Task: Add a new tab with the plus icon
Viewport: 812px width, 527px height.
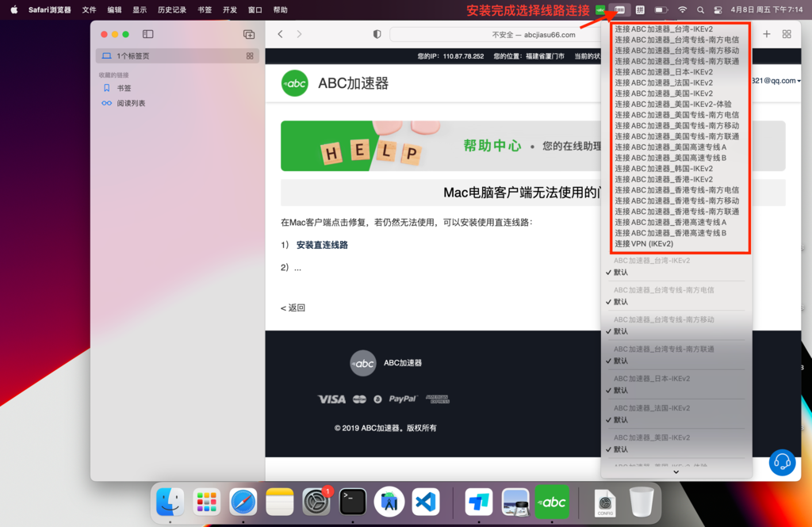Action: [x=767, y=34]
